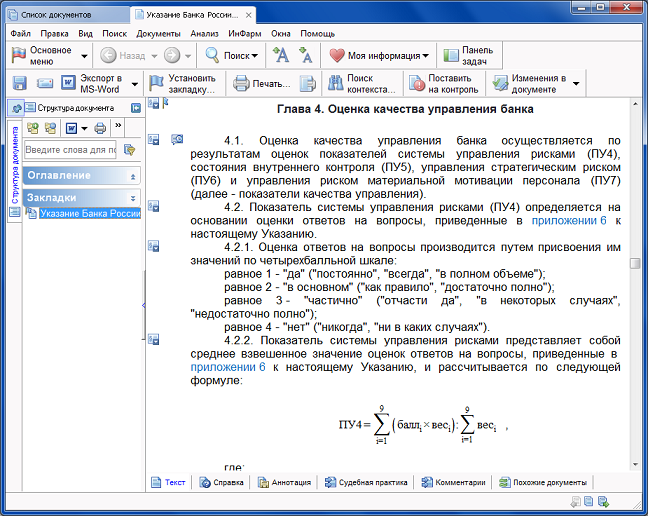
Task: Open the Анализ menu
Action: pos(204,33)
